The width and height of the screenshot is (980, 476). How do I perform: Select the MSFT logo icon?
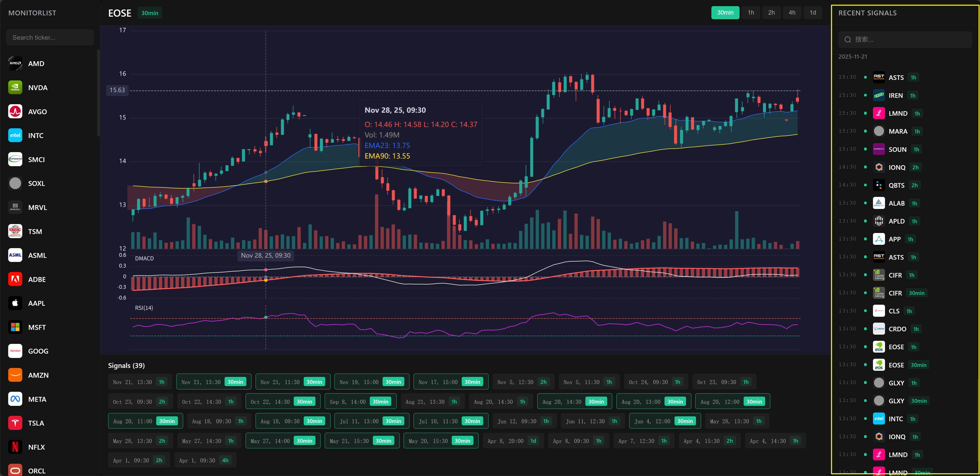click(x=15, y=327)
